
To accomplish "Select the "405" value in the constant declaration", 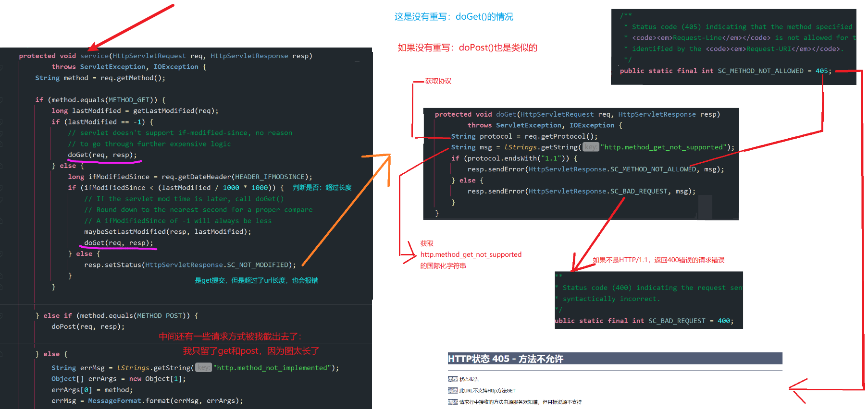I will (821, 71).
